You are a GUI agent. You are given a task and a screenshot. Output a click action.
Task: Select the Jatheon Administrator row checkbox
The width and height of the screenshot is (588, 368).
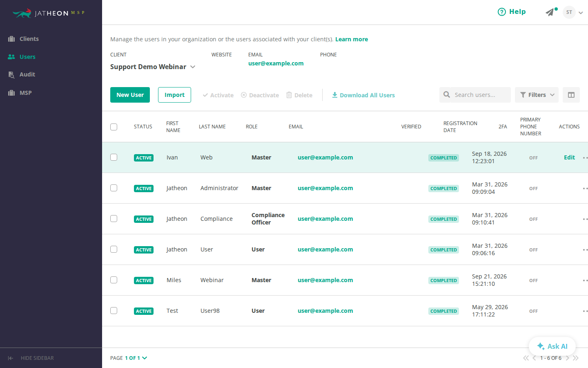pos(114,188)
